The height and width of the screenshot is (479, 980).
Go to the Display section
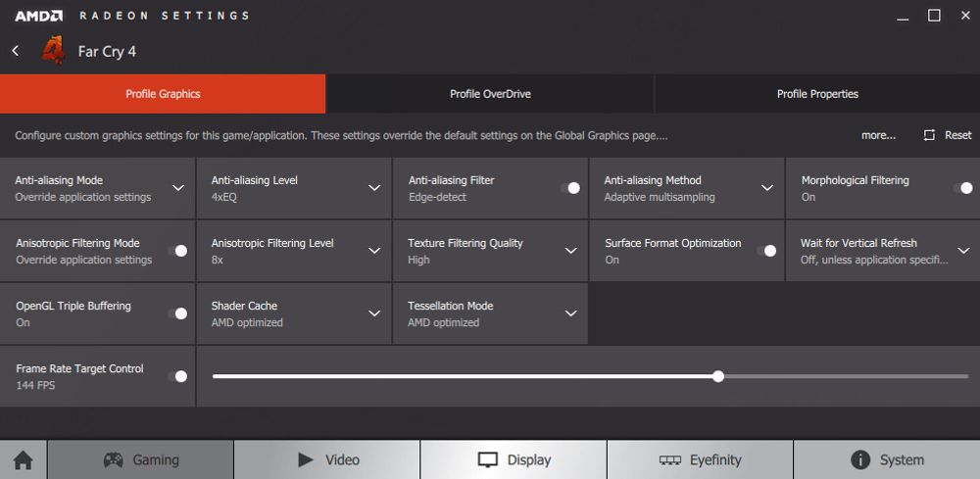click(514, 460)
